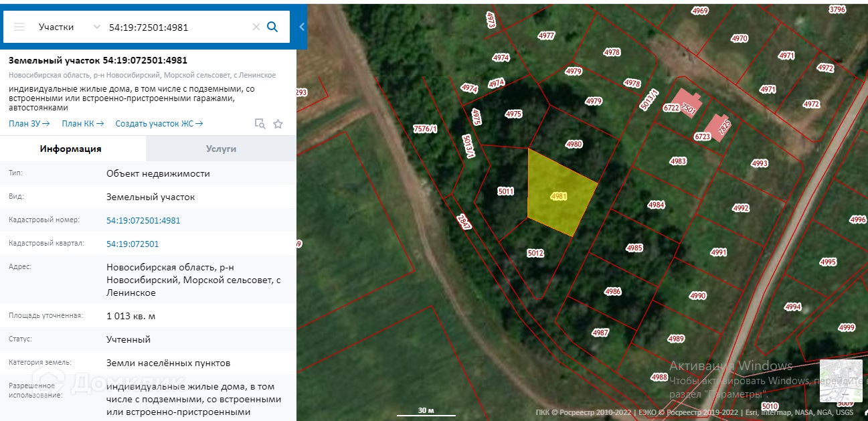Open the Участки search type dropdown
Image resolution: width=868 pixels, height=421 pixels.
coord(70,27)
